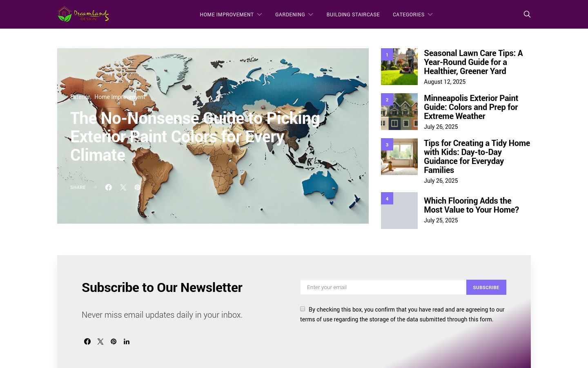Open newsletter section Pinterest icon
The height and width of the screenshot is (368, 588).
114,341
